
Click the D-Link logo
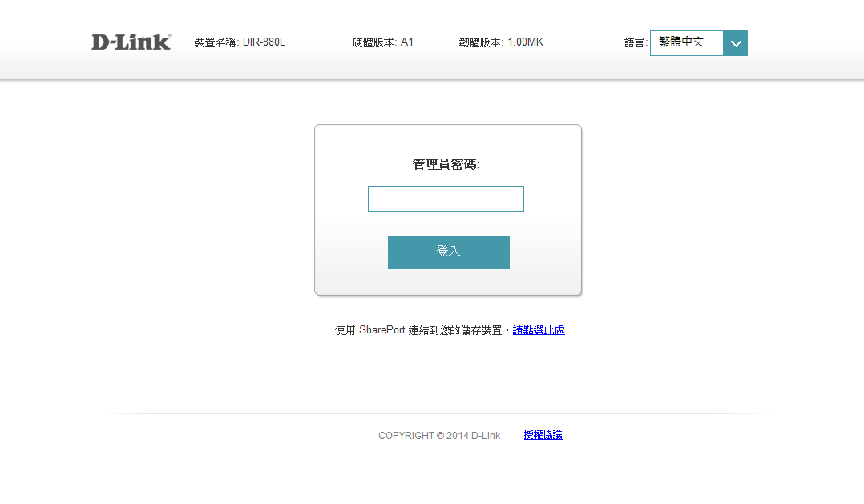tap(131, 42)
